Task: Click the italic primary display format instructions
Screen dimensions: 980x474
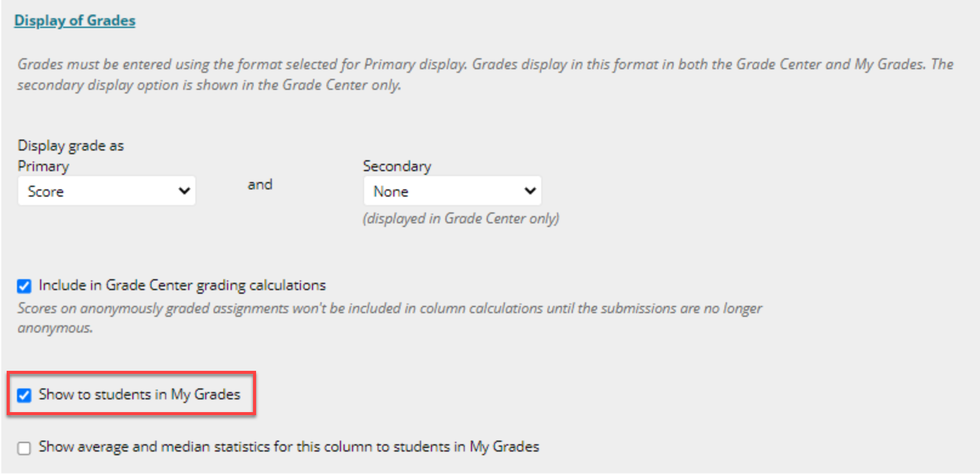Action: pyautogui.click(x=485, y=74)
